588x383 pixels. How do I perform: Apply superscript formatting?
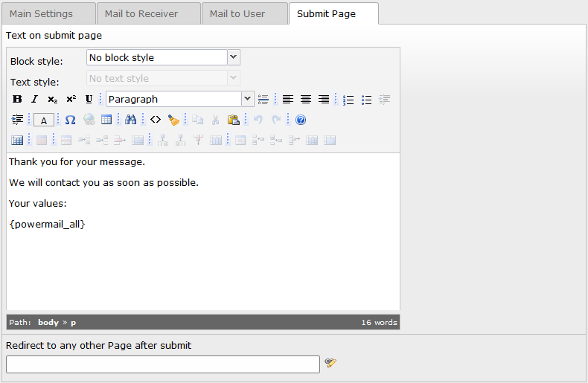[71, 100]
